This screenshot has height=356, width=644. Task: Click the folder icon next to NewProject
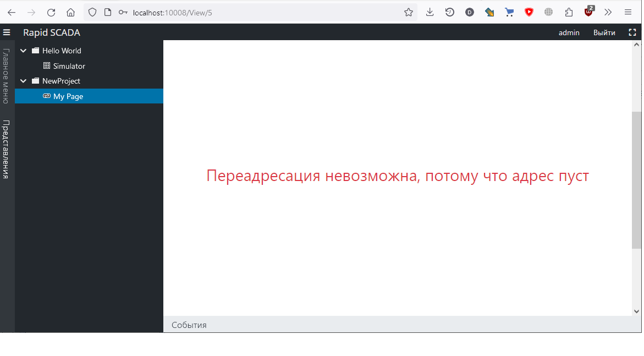(36, 81)
